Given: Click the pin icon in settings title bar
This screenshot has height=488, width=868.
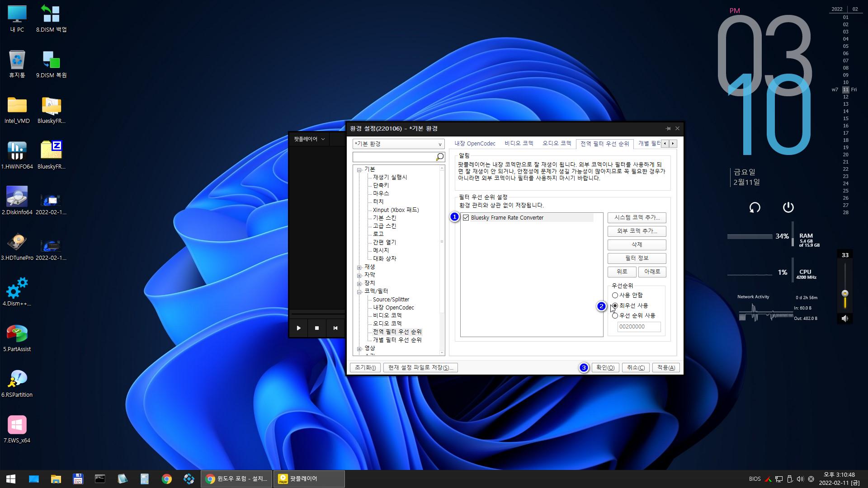Looking at the screenshot, I should pos(668,129).
